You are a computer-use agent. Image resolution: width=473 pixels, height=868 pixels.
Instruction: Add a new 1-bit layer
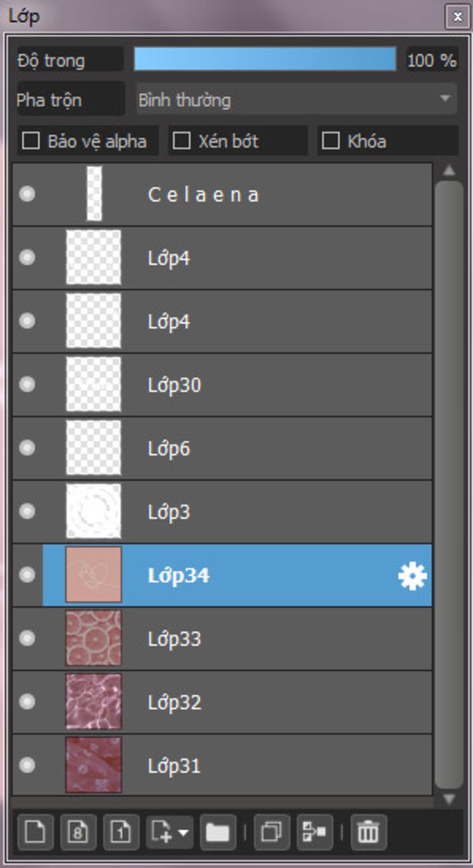(121, 832)
